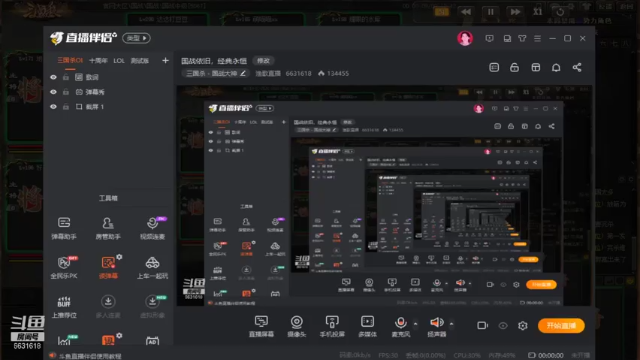Hide the 歌词 lyrics source layer
This screenshot has width=640, height=360.
[x=53, y=77]
